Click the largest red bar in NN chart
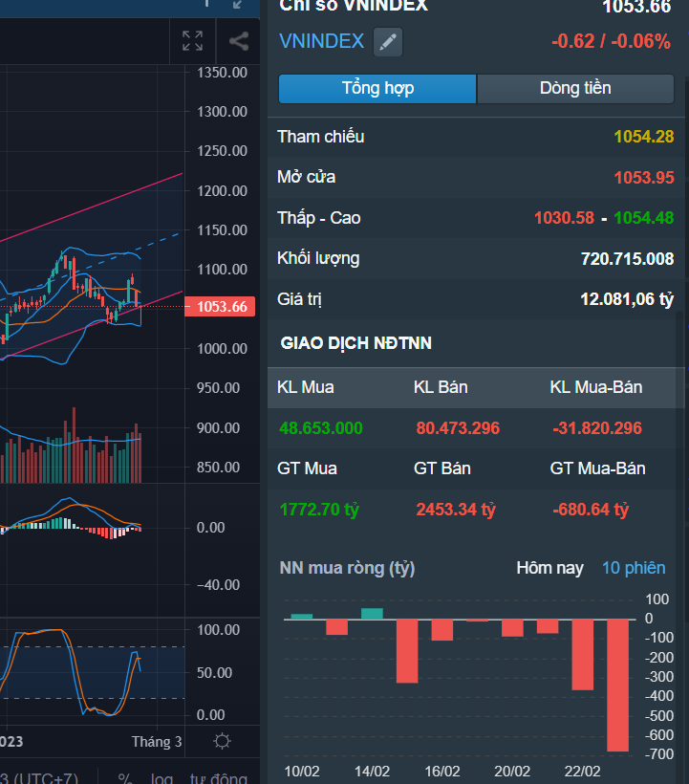The height and width of the screenshot is (784, 689). 618,685
